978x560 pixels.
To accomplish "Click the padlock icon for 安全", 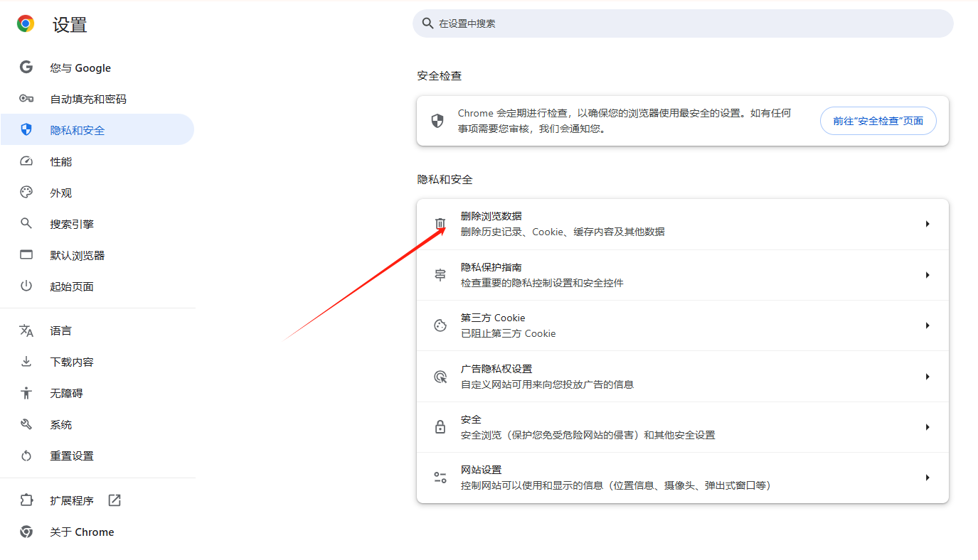I will coord(440,427).
